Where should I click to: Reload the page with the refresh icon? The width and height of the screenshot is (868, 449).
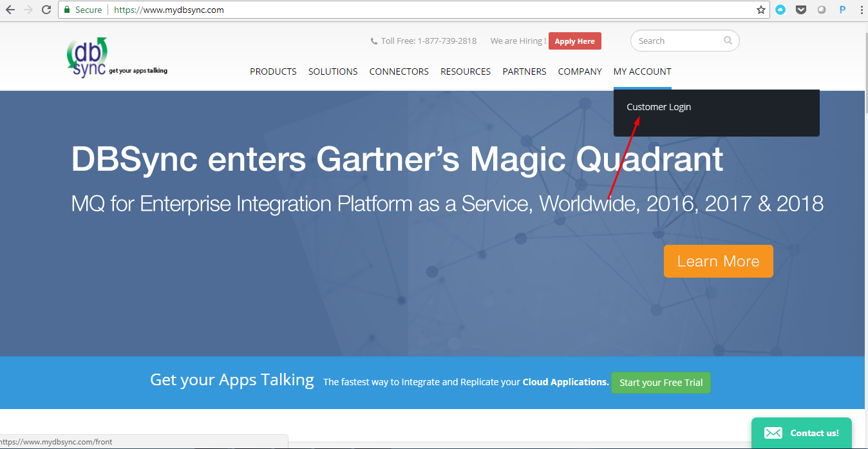coord(46,10)
